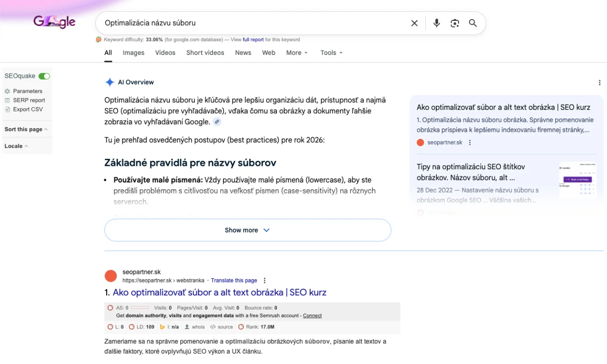Screen dimensions: 607x364
Task: Open three-dot menu next to seopartner.sk result
Action: coord(265,281)
